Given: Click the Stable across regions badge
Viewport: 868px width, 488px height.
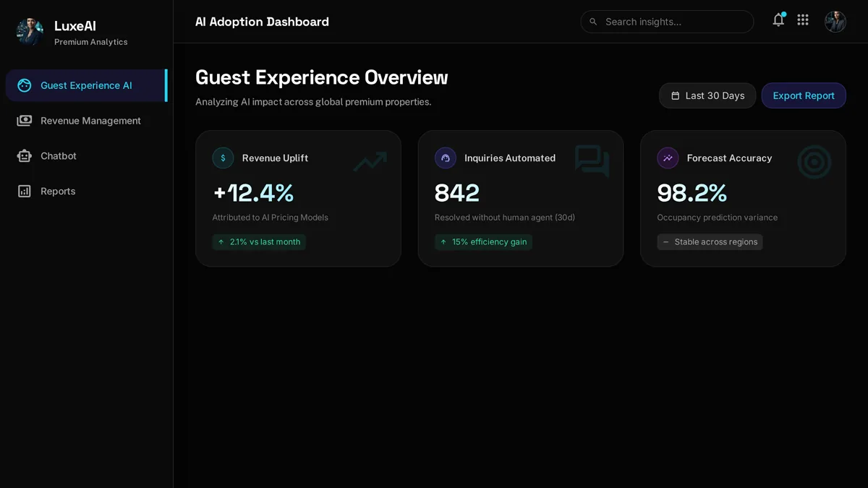Looking at the screenshot, I should click(x=710, y=242).
